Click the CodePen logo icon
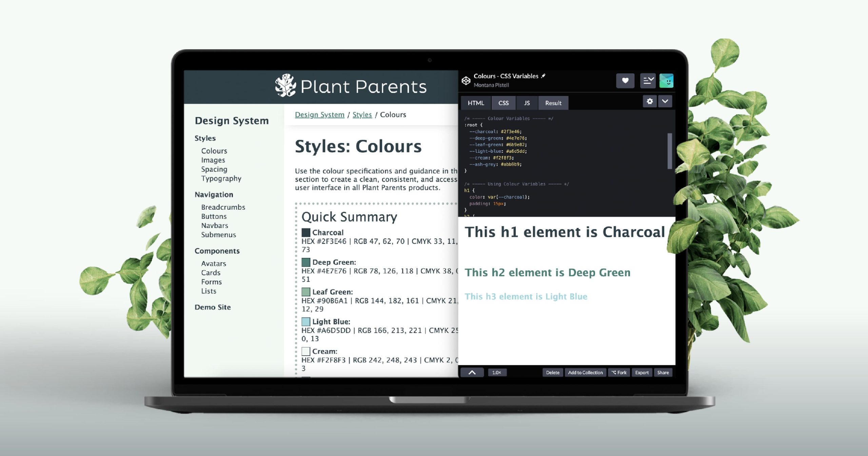Screen dimensions: 868x456 [466, 80]
